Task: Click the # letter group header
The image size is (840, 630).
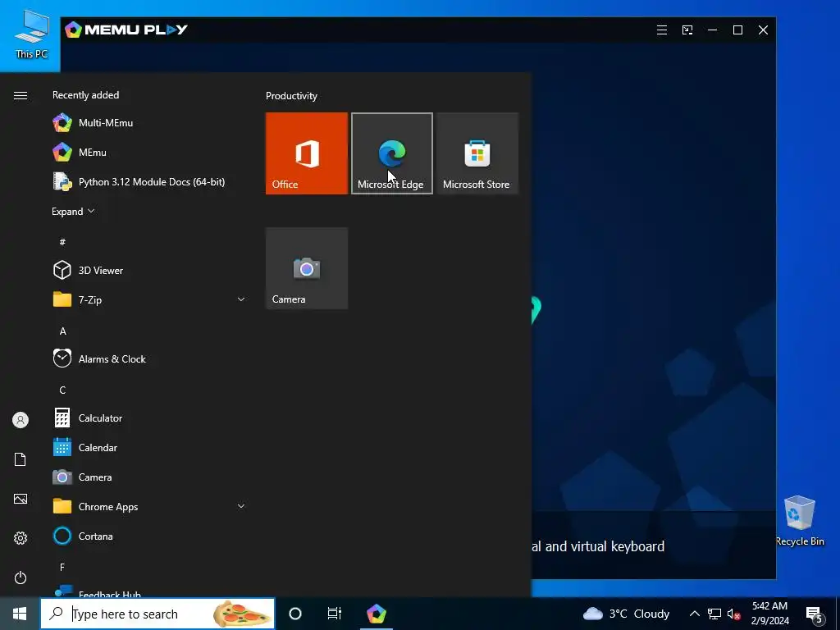Action: (62, 242)
